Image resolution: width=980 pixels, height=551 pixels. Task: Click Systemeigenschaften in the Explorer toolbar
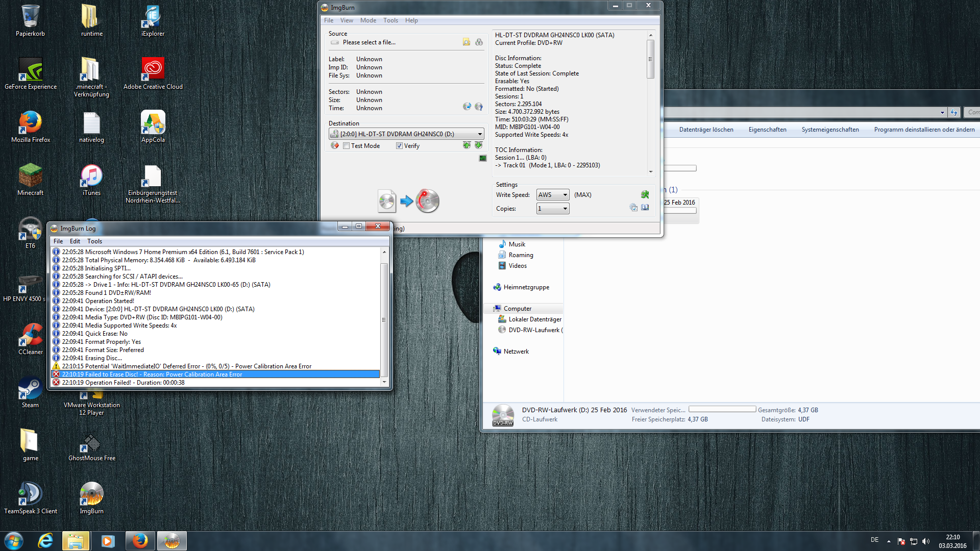tap(830, 130)
